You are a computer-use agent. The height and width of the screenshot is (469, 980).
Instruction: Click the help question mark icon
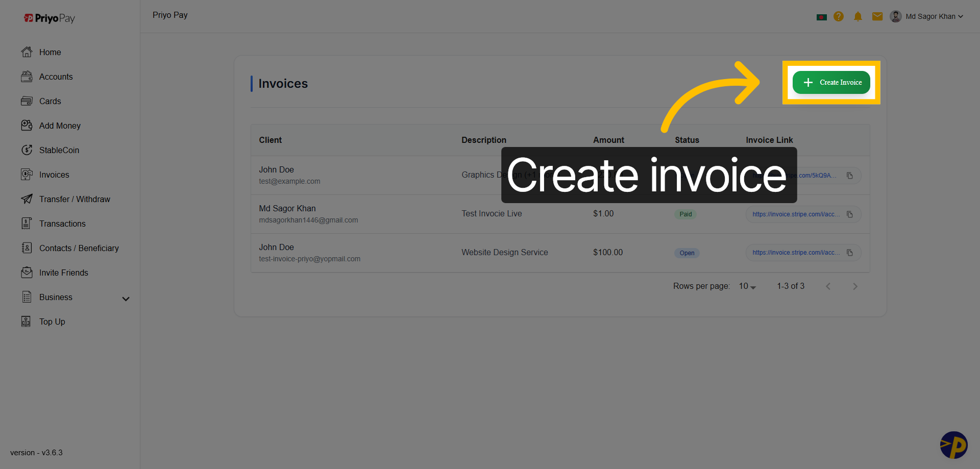(839, 16)
